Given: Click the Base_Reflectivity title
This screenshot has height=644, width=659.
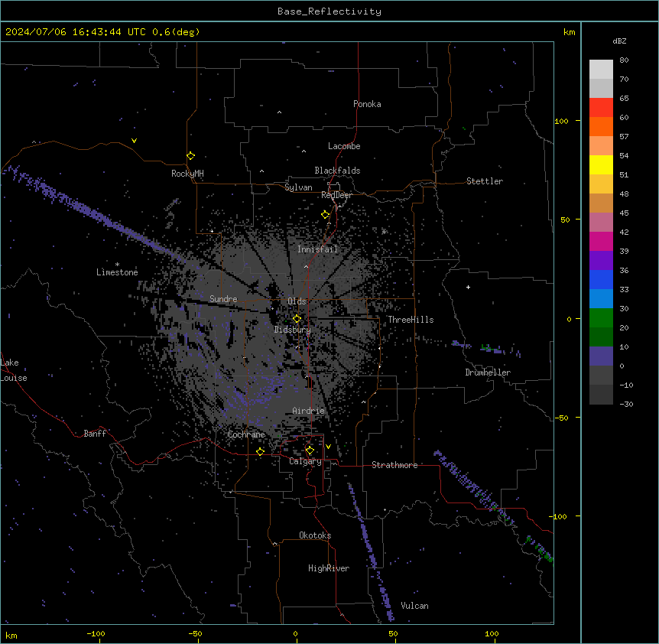Looking at the screenshot, I should [329, 11].
